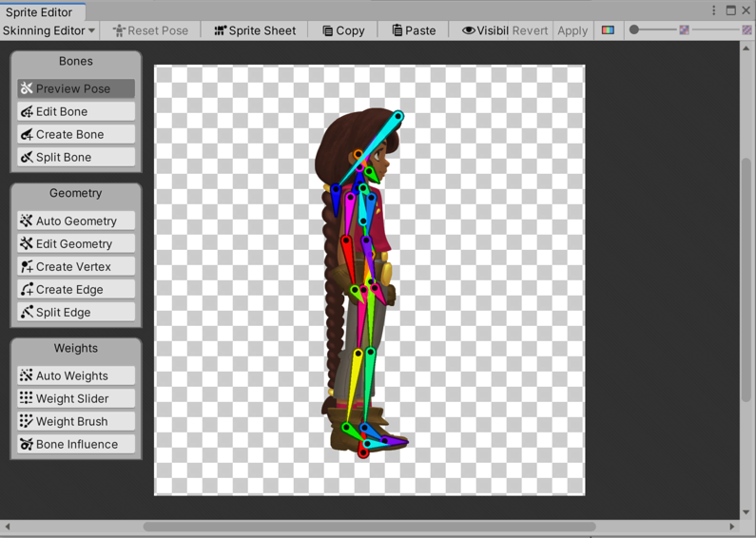756x538 pixels.
Task: Toggle the RGB color channel view button
Action: (x=608, y=30)
